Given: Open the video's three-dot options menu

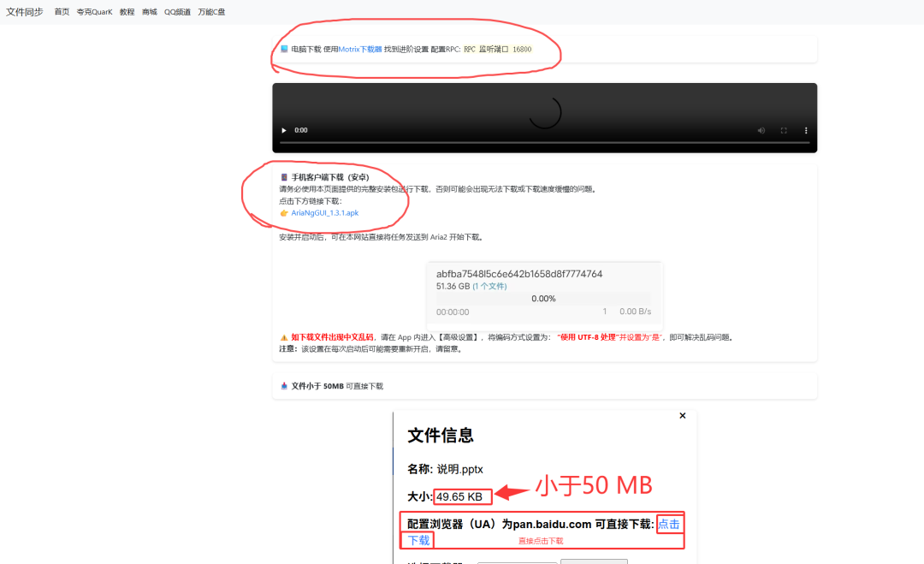Looking at the screenshot, I should (805, 130).
